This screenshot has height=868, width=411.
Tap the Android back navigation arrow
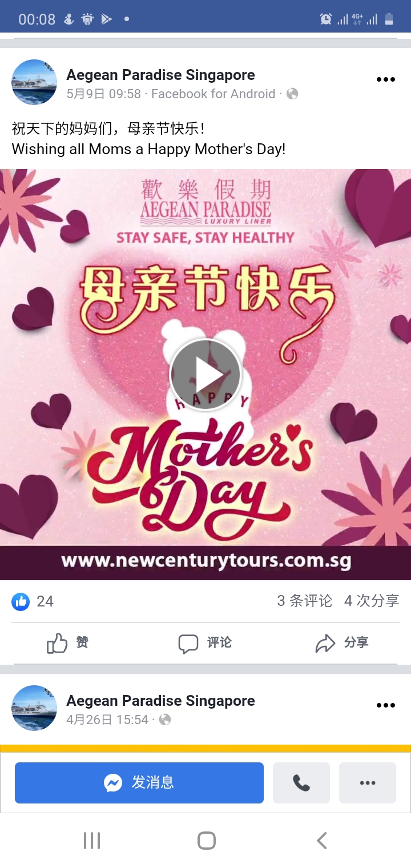click(322, 841)
